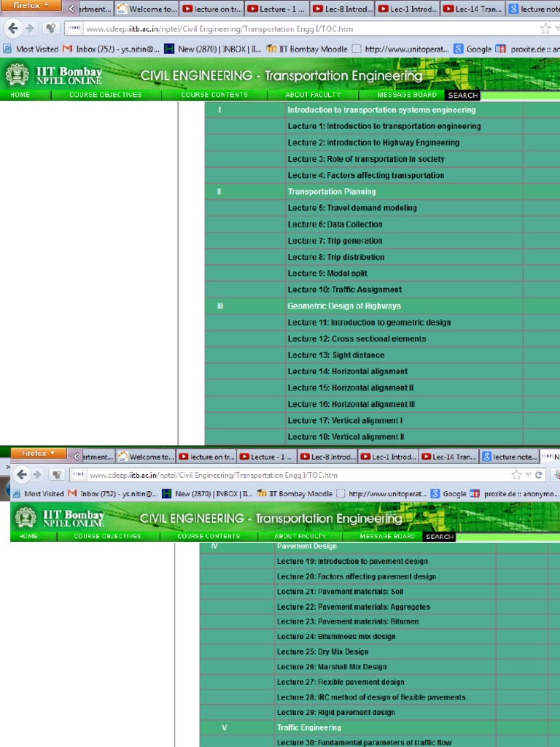This screenshot has height=747, width=560.
Task: Open COURSE OBJECTIVES in upper window
Action: 105,95
